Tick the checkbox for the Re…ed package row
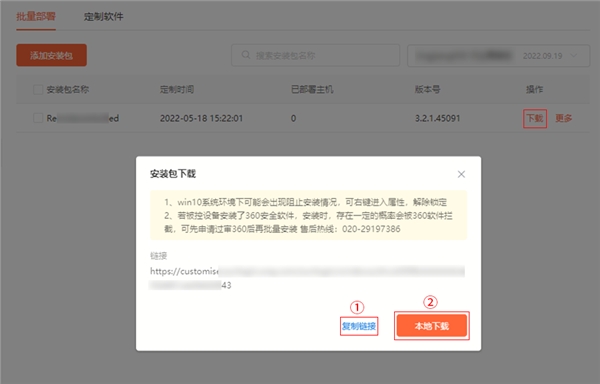The height and width of the screenshot is (384, 600). click(x=38, y=118)
